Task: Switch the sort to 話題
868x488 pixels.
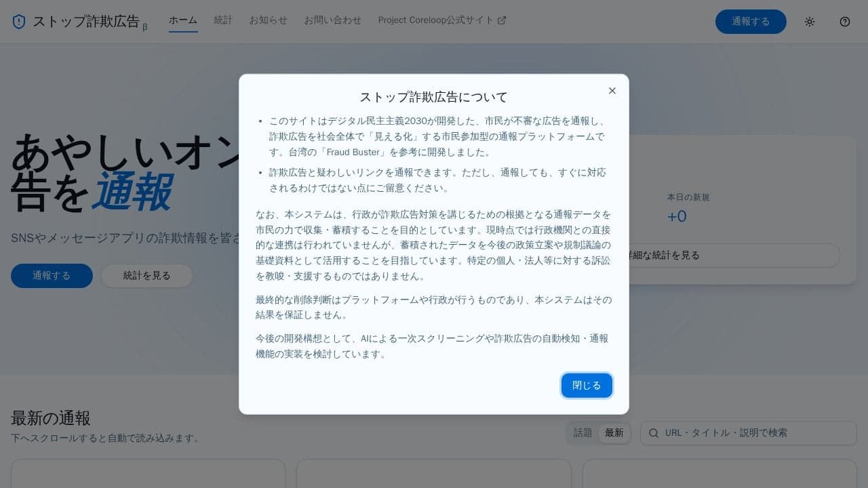Action: [583, 433]
